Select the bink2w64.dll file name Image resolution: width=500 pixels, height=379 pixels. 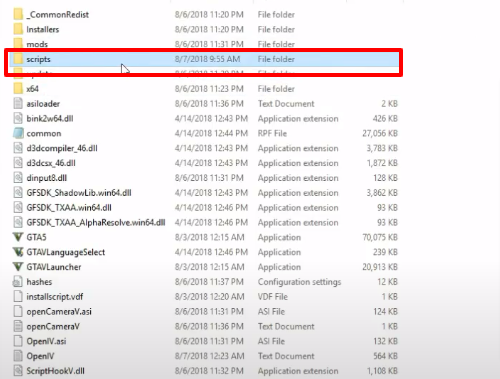tap(50, 118)
